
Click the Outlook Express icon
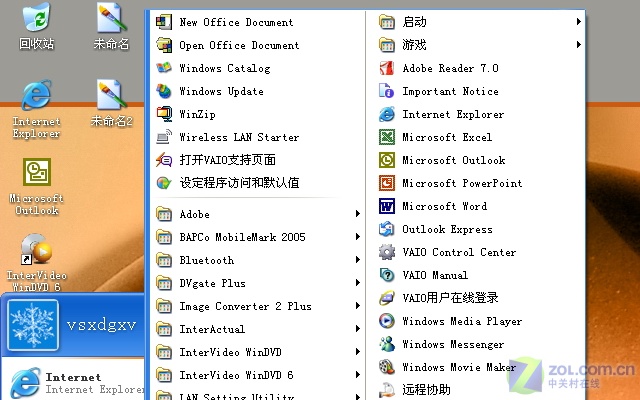pos(387,229)
